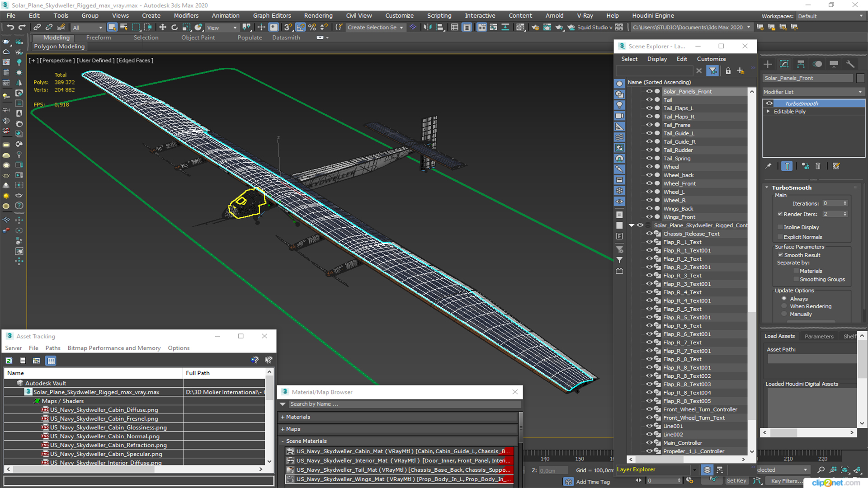Image resolution: width=868 pixels, height=488 pixels.
Task: Toggle Show End Result button in modifier stack
Action: (787, 166)
